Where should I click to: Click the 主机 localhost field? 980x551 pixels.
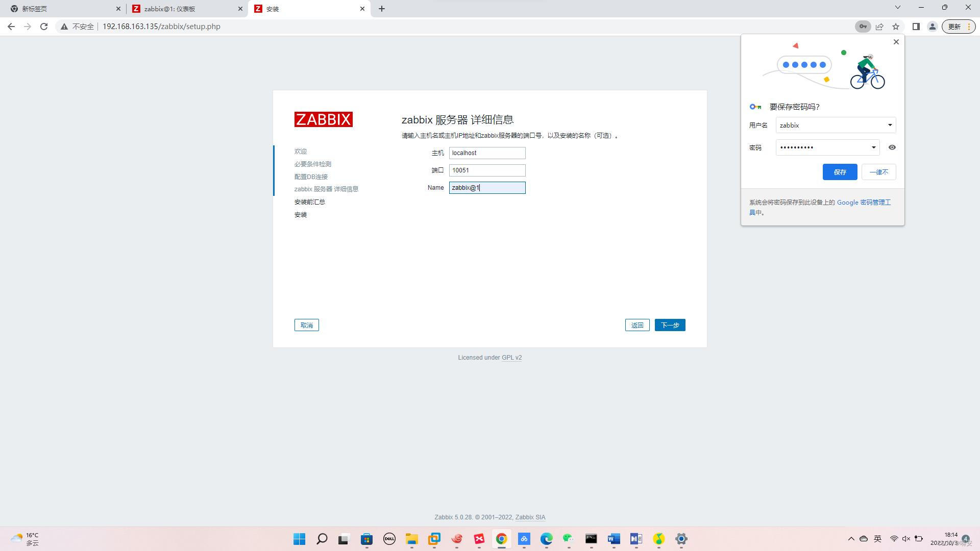tap(487, 153)
